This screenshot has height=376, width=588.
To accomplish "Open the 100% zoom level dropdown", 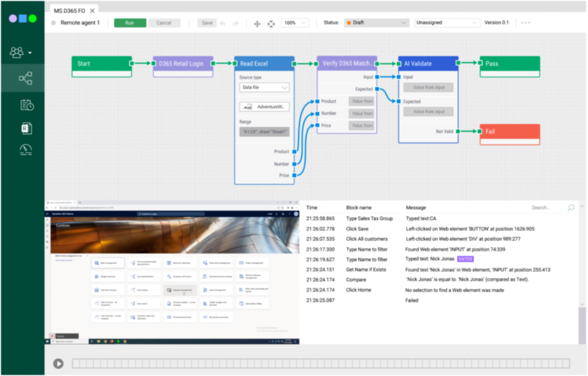I will [295, 22].
